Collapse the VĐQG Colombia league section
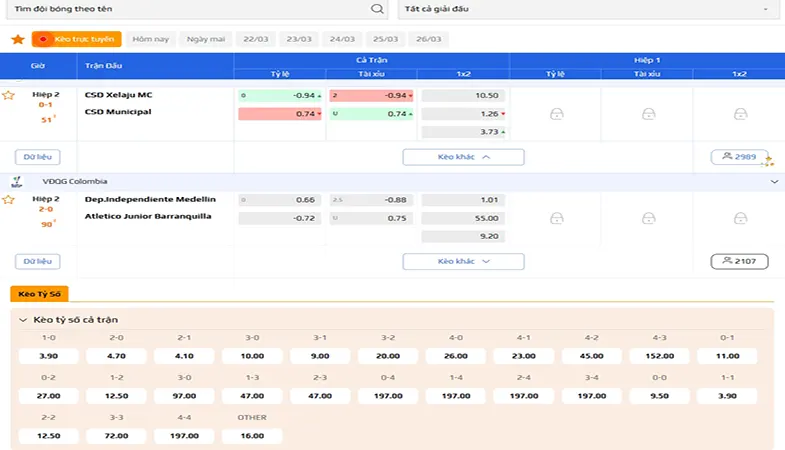 774,182
